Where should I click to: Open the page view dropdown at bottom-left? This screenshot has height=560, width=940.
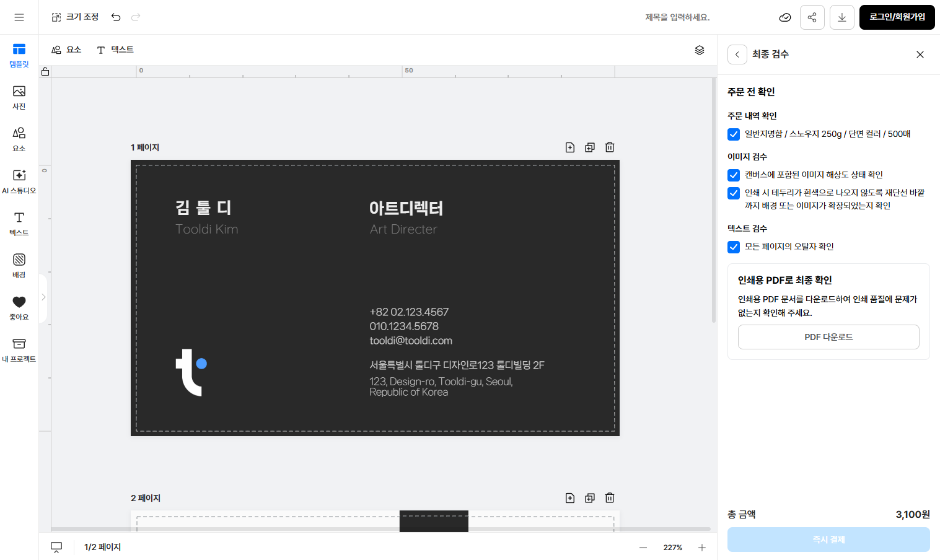click(x=56, y=548)
